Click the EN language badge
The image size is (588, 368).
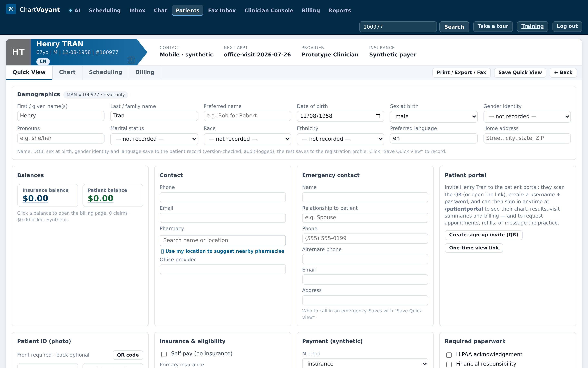(43, 61)
